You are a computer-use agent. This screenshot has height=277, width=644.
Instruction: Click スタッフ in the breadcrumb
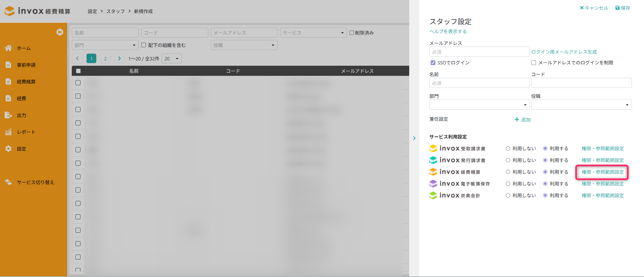(115, 11)
